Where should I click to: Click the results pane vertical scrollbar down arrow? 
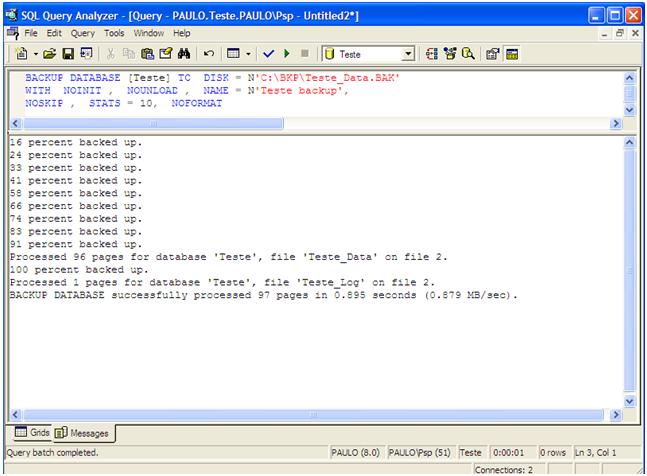pos(629,400)
